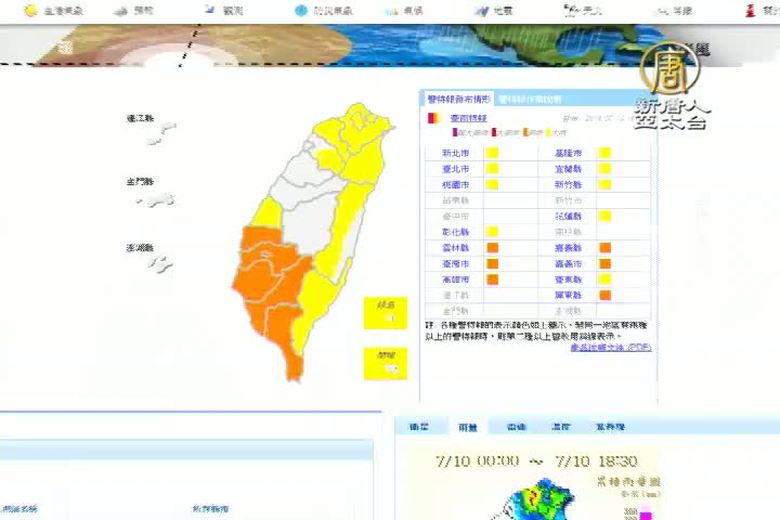Switch to the 雷達 imagery tab
The height and width of the screenshot is (520, 780).
click(516, 427)
